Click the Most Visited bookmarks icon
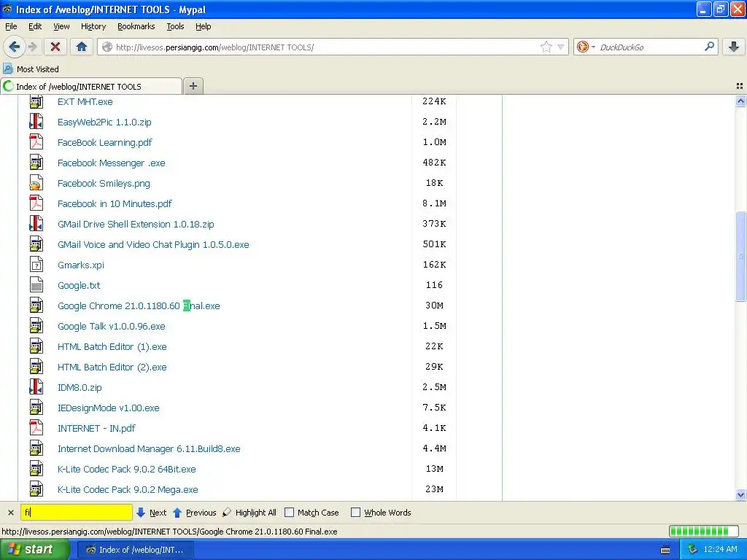747x560 pixels. (7, 69)
